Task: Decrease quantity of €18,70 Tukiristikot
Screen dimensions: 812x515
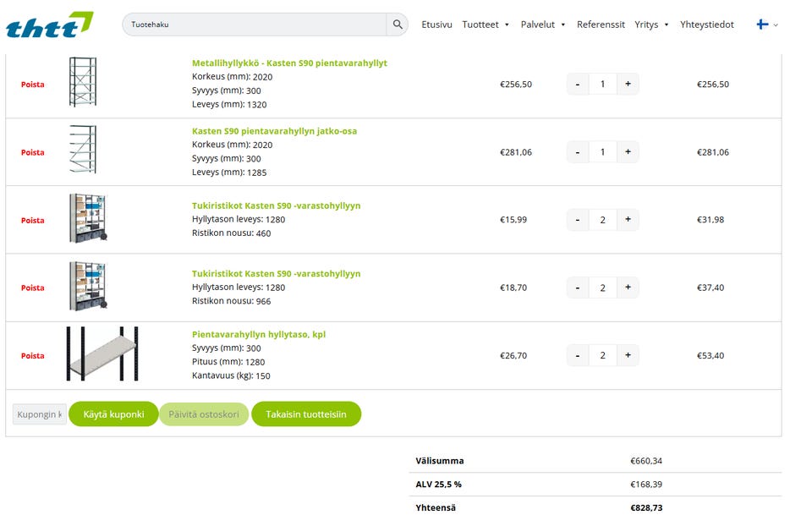Action: click(578, 288)
